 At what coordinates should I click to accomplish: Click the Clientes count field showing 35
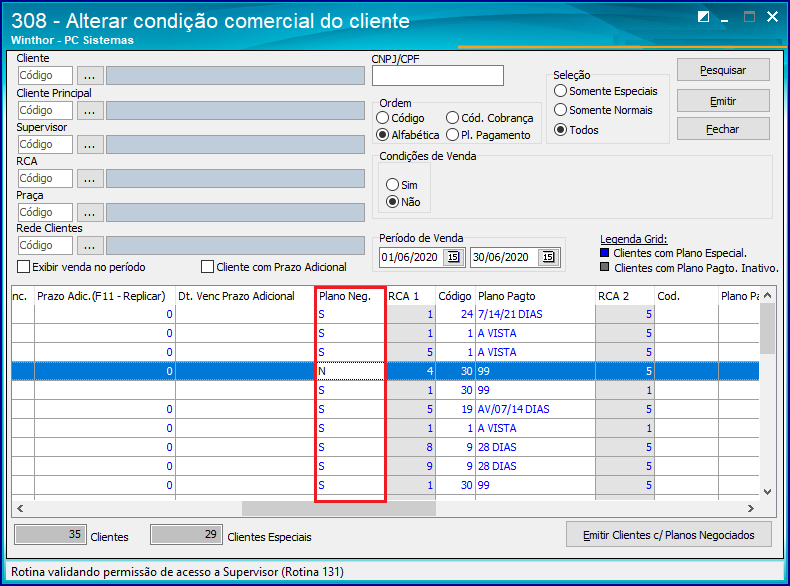coord(50,535)
